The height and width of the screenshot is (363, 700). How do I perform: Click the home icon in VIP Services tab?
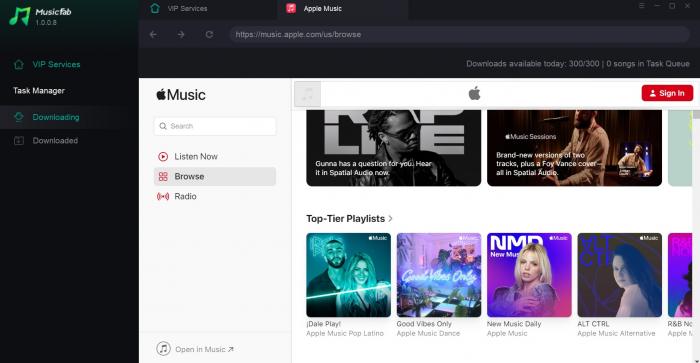click(x=155, y=8)
